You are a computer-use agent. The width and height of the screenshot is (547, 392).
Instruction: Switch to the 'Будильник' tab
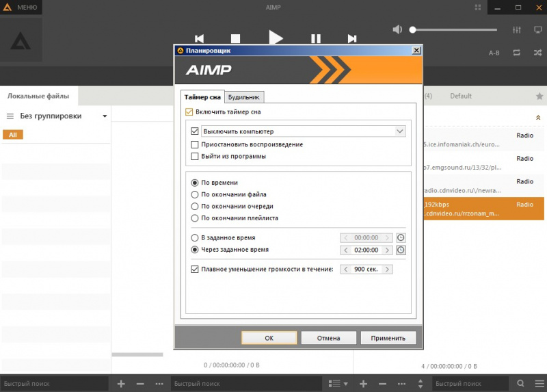pos(244,97)
